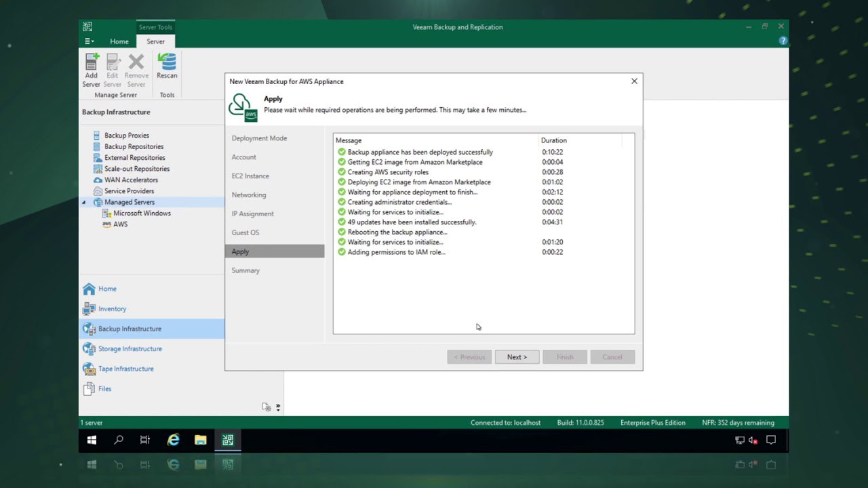Click the Next button in the wizard
This screenshot has height=488, width=868.
[517, 357]
